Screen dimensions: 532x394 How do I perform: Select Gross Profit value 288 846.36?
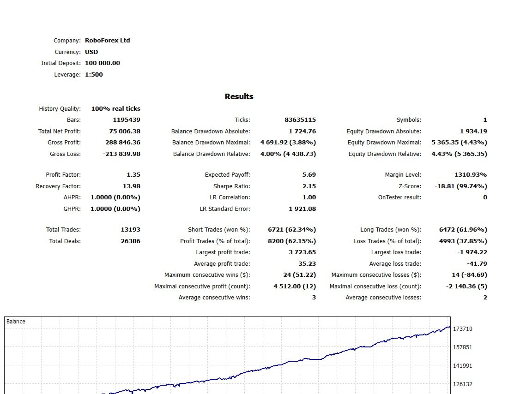(122, 143)
